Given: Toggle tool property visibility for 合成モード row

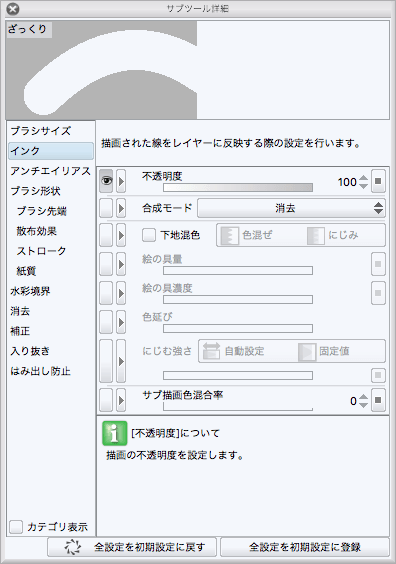Looking at the screenshot, I should [106, 208].
